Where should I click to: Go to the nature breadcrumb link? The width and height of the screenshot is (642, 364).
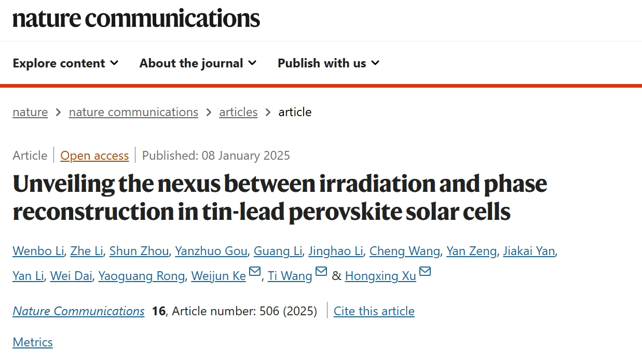point(30,112)
